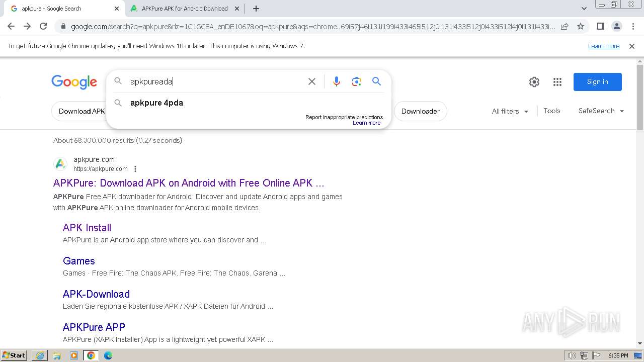Go forward in browser history

pyautogui.click(x=27, y=26)
